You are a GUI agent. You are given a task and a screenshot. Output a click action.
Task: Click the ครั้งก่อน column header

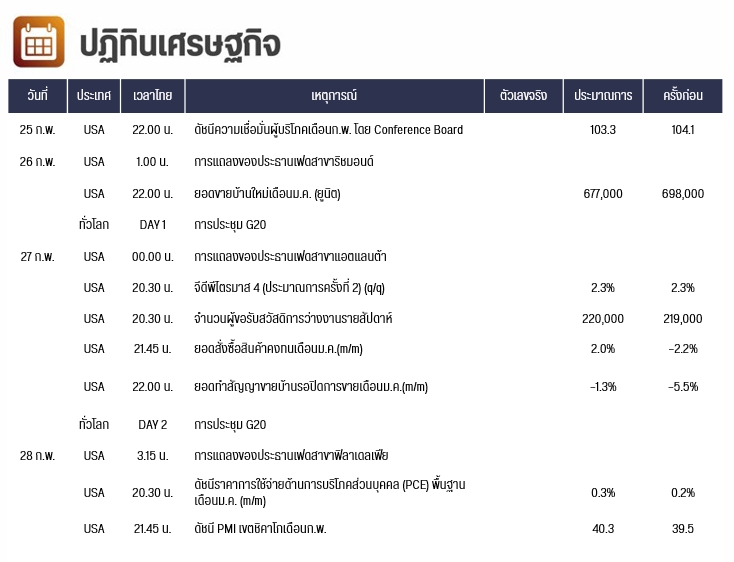(x=683, y=96)
